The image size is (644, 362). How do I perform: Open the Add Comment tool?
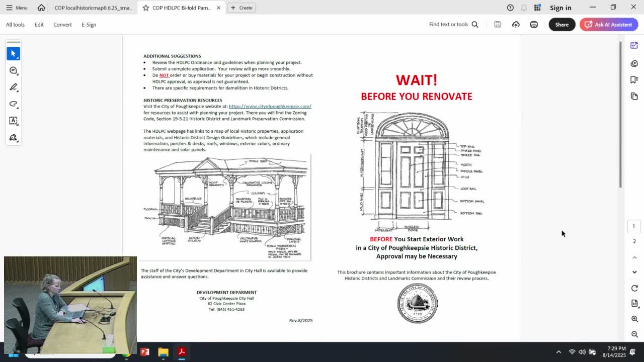click(13, 70)
